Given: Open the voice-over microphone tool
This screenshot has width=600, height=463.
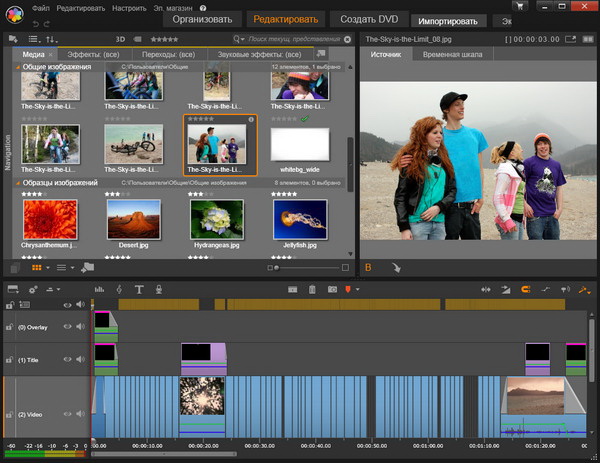Looking at the screenshot, I should click(x=158, y=289).
